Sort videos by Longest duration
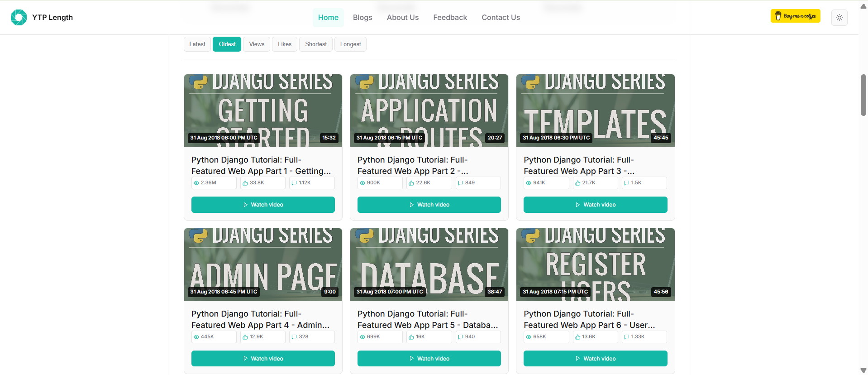This screenshot has width=868, height=375. point(350,44)
